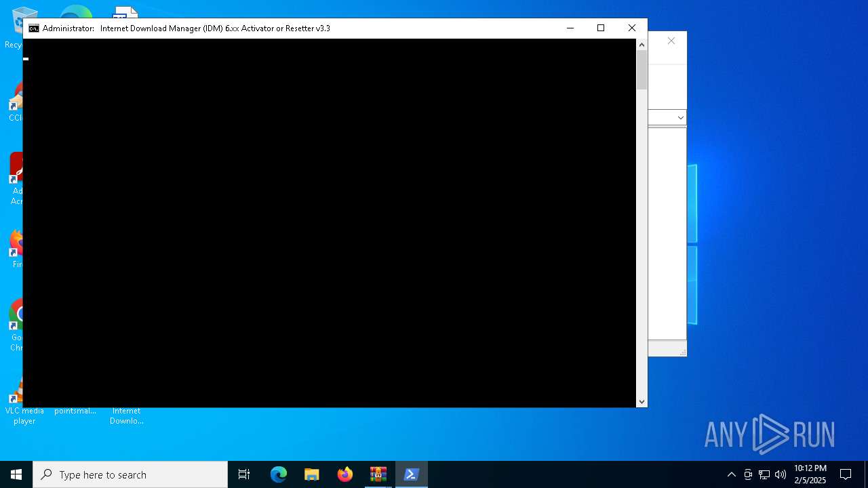Screen dimensions: 868x488
Task: Expand the dropdown in the background window
Action: point(680,118)
